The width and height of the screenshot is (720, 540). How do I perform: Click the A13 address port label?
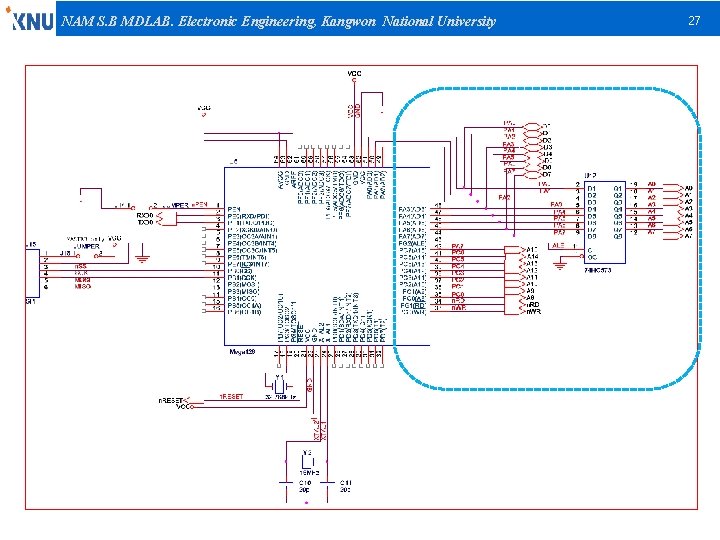click(x=532, y=263)
